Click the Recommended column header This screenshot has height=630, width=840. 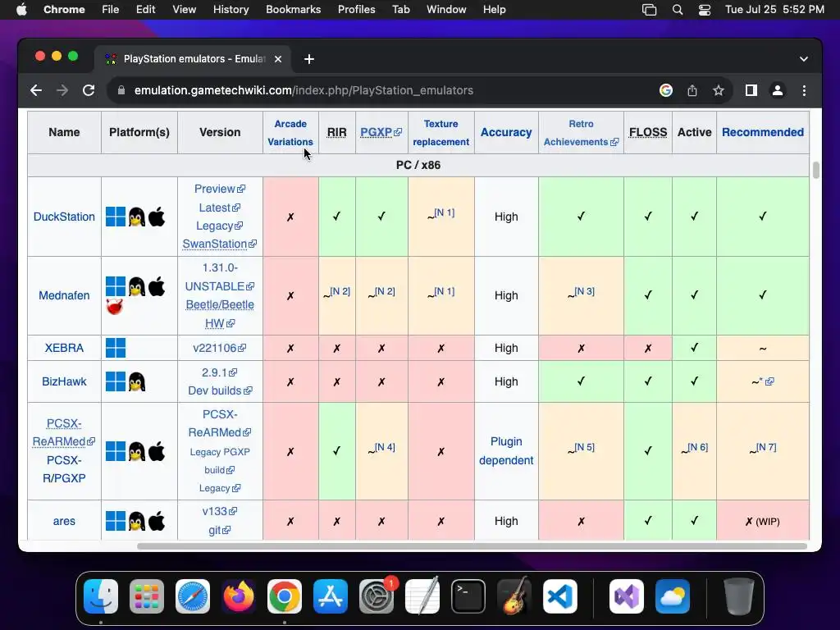coord(763,132)
